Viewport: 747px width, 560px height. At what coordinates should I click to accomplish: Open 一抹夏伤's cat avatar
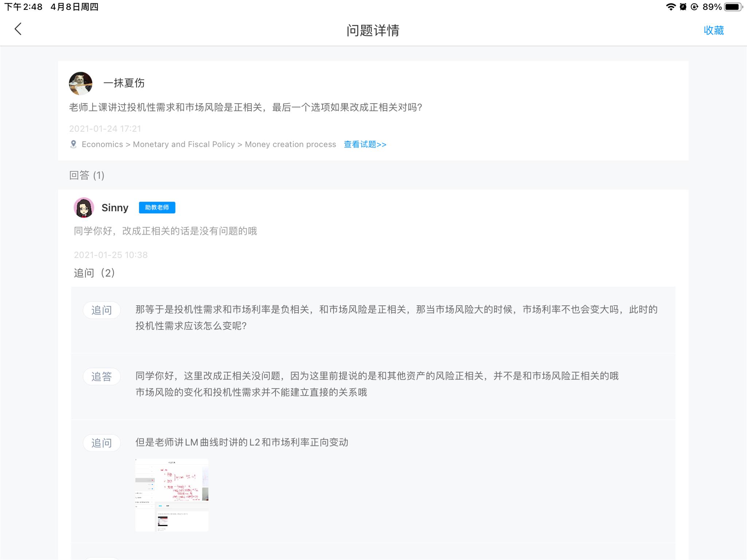81,83
